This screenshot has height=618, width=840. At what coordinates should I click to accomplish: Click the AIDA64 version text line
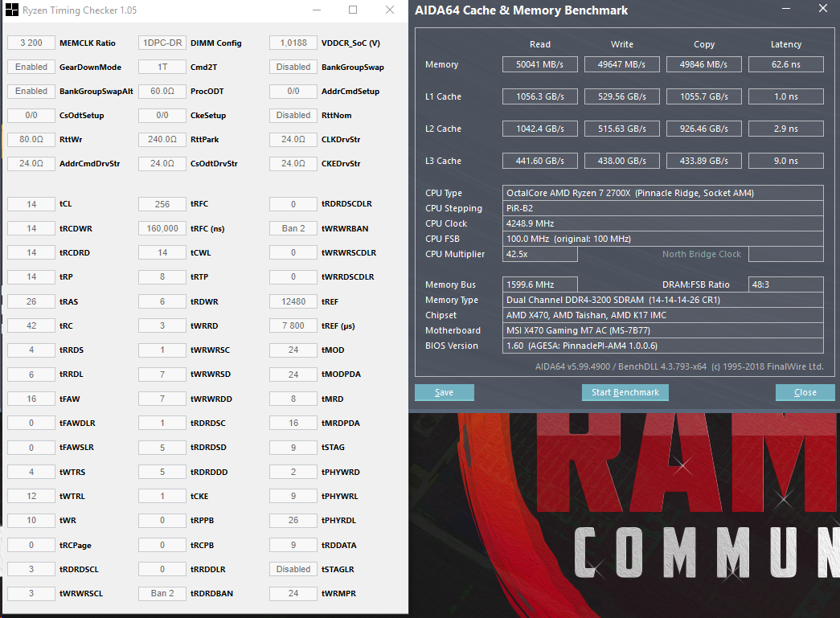[x=679, y=366]
